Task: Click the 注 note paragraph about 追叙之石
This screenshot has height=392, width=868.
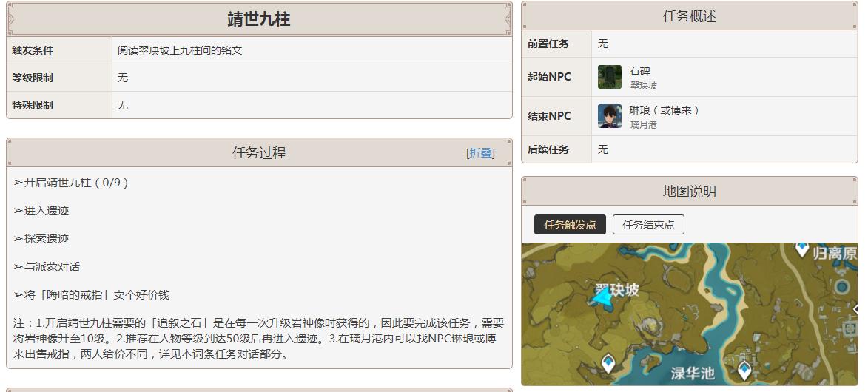Action: (x=258, y=338)
